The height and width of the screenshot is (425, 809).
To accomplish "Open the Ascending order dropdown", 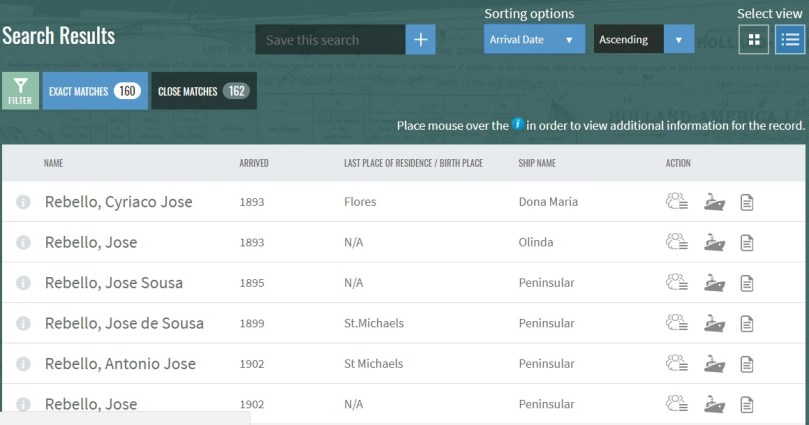I will pos(643,40).
